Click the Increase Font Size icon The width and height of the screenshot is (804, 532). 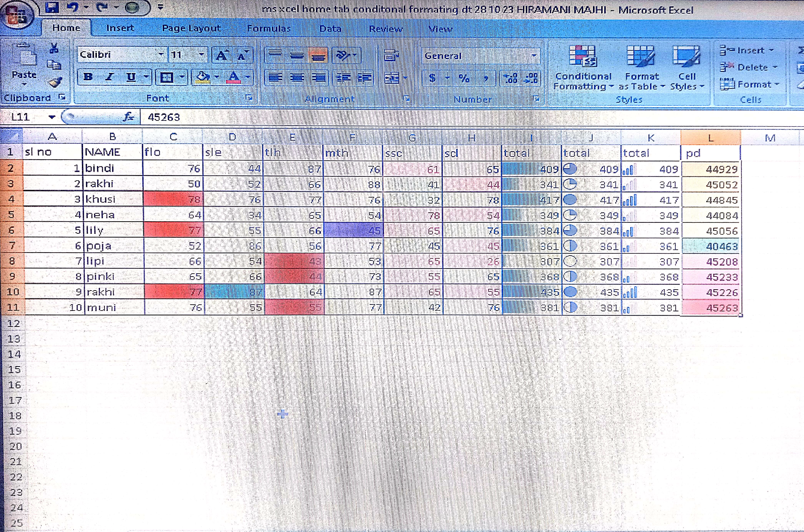(222, 55)
